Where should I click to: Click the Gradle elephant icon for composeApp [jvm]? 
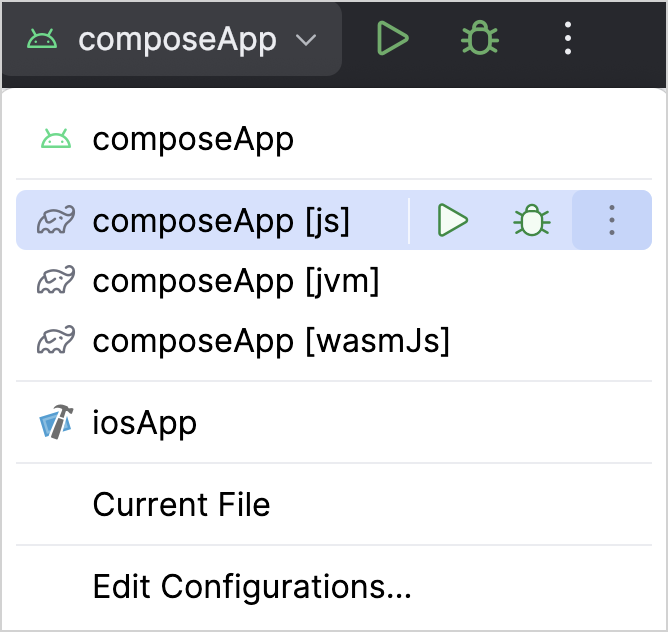pyautogui.click(x=56, y=281)
